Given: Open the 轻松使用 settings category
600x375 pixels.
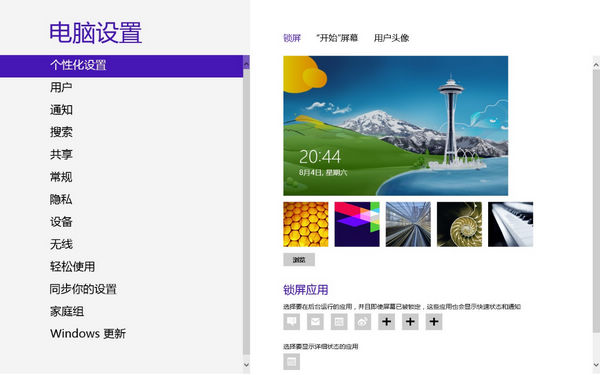Looking at the screenshot, I should pyautogui.click(x=72, y=266).
